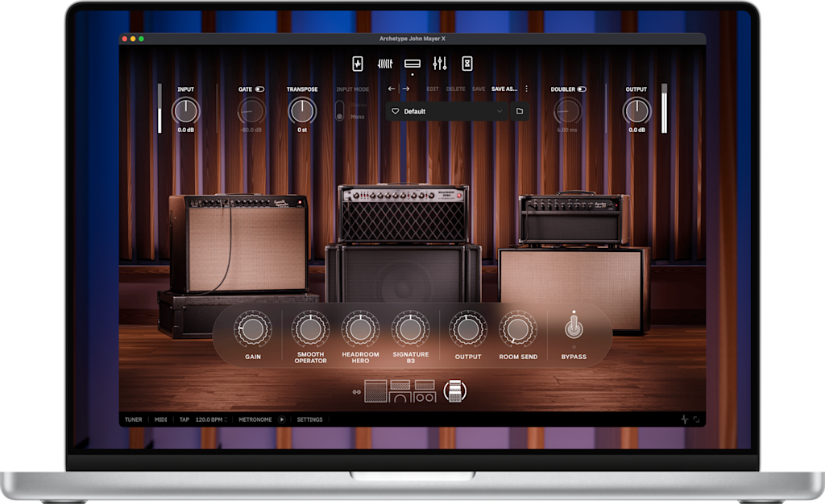Click the Edit preset button

pos(433,89)
